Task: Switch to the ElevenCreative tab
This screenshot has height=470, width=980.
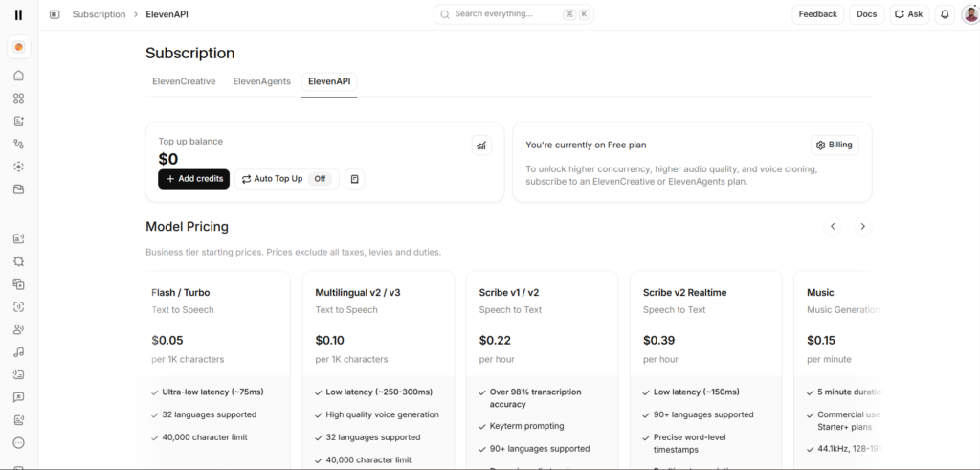Action: pos(184,81)
